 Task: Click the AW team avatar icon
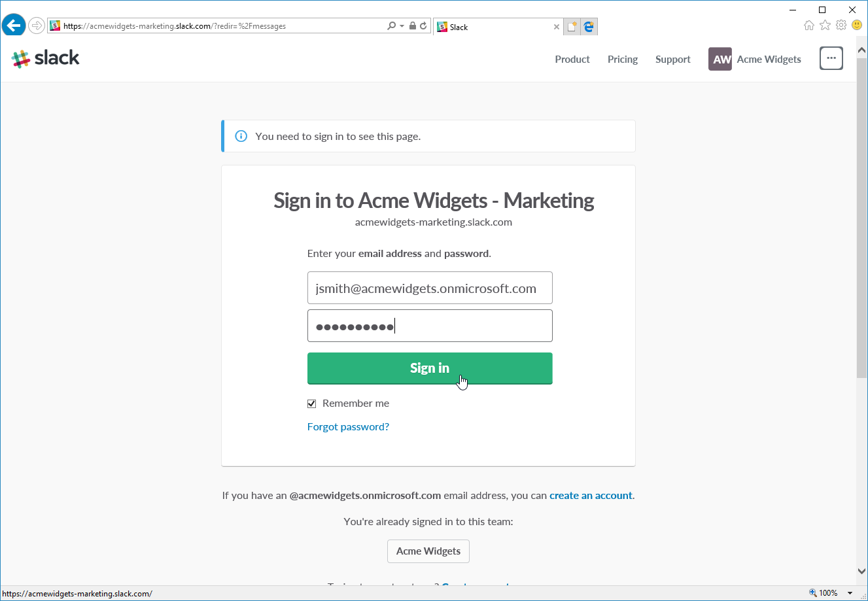720,59
